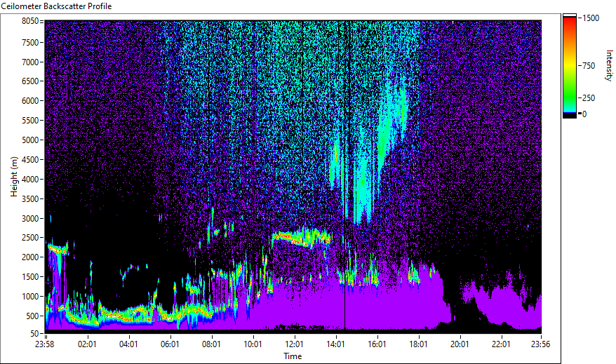Click the 22:01 time tick label
This screenshot has height=364, width=616.
[x=501, y=344]
